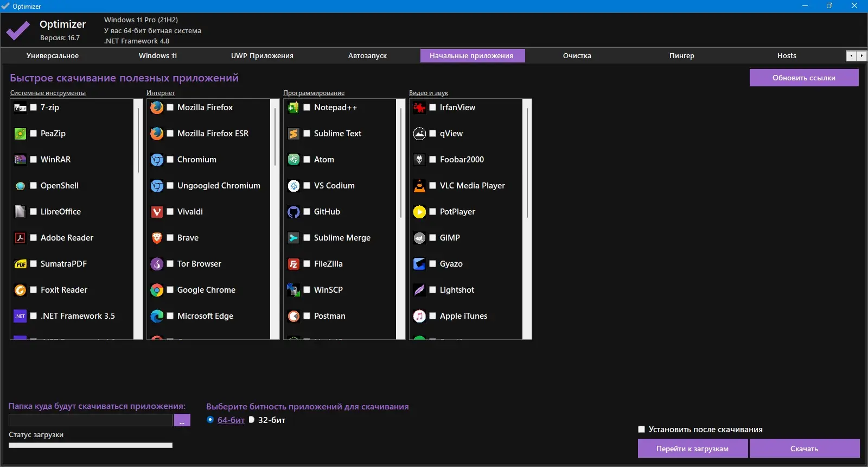Tick the GIMP checkbox

click(433, 238)
